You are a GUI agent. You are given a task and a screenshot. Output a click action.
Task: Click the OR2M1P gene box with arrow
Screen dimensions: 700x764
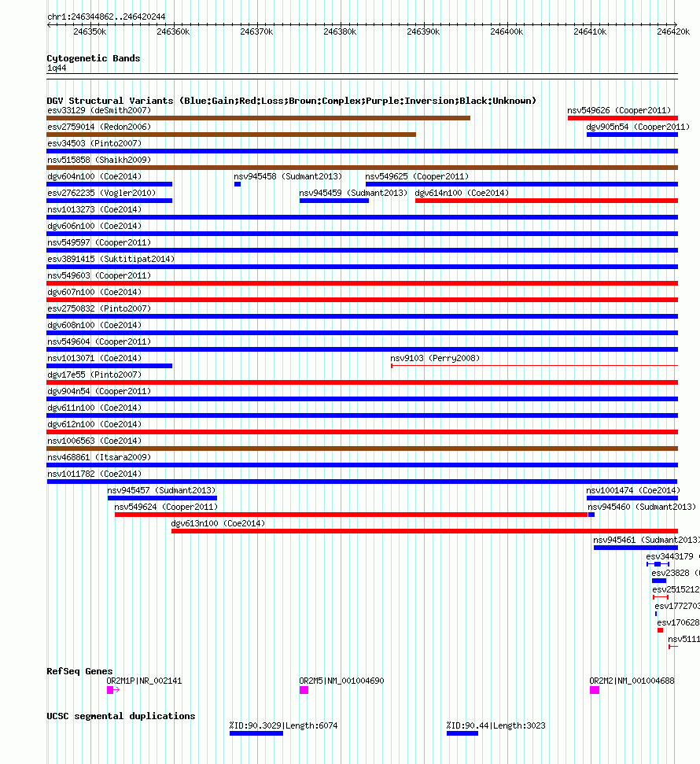click(113, 690)
